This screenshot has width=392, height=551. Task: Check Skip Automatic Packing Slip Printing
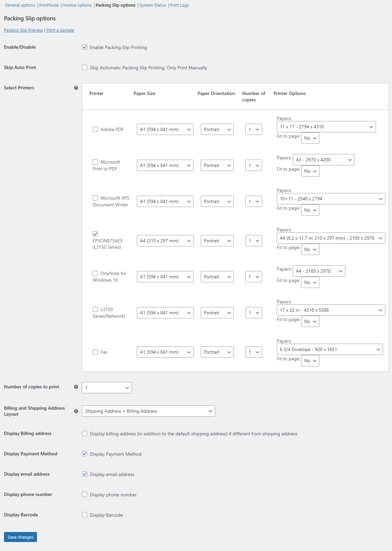point(85,68)
